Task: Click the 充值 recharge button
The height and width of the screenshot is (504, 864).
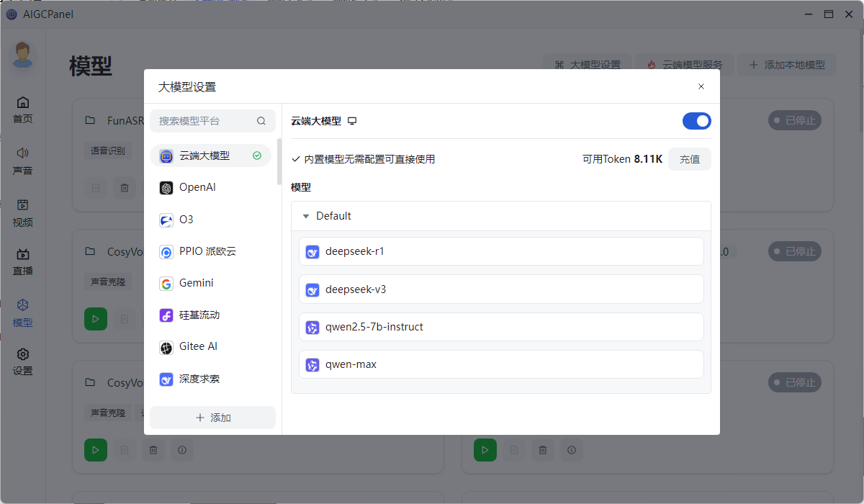Action: [689, 159]
